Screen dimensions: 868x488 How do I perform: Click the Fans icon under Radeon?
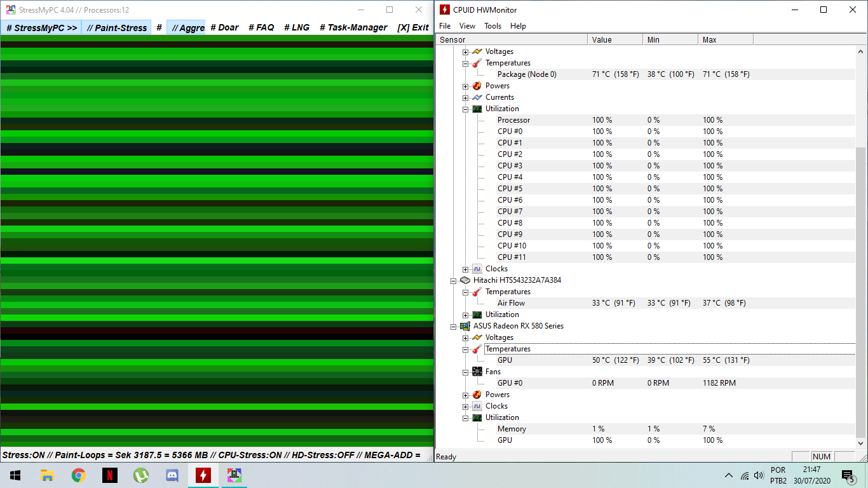(x=477, y=372)
